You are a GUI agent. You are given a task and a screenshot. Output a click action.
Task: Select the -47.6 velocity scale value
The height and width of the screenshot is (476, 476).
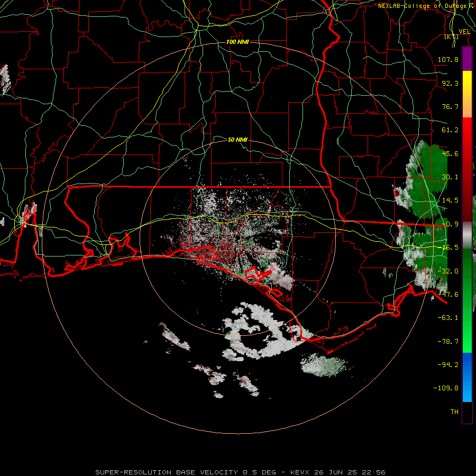point(448,295)
